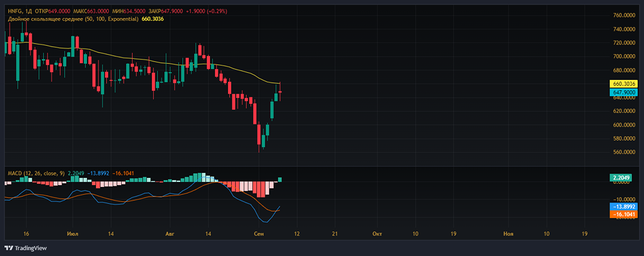Click the 21 date label on time axis
Screen dimensions: 644x256
[335, 233]
